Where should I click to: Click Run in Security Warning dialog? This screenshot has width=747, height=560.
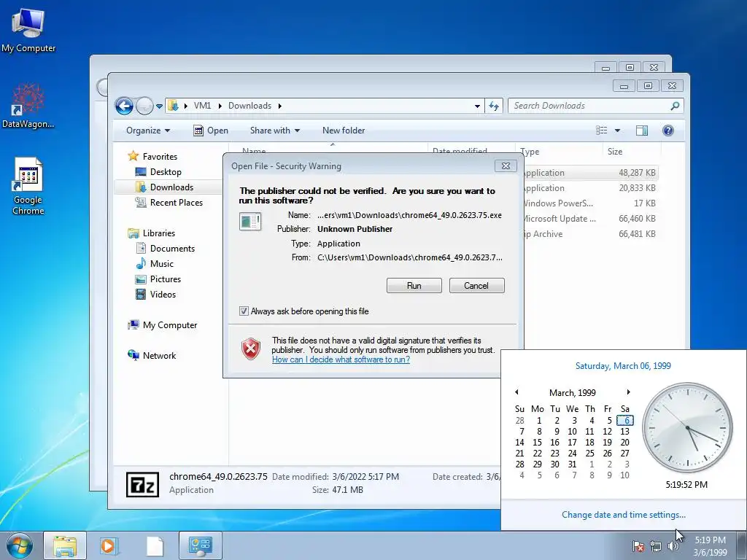coord(414,286)
